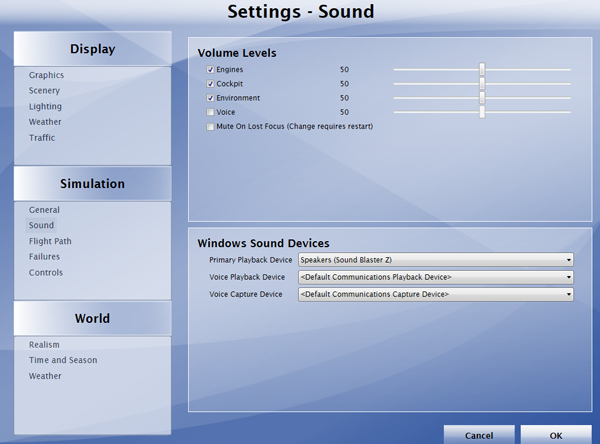Click the Engines volume value 50
The height and width of the screenshot is (444, 600).
344,70
